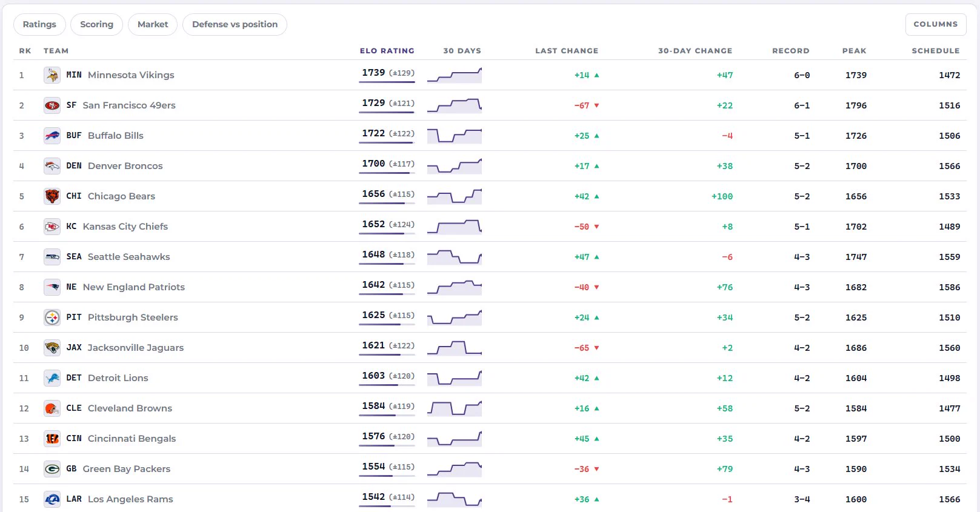Click the Jacksonville Jaguars logo icon
The height and width of the screenshot is (512, 980).
(52, 348)
